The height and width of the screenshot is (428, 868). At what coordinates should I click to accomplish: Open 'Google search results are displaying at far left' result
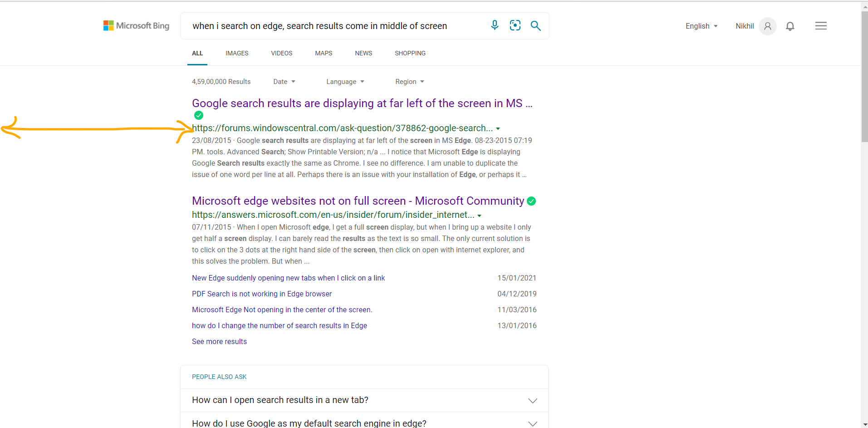coord(362,103)
